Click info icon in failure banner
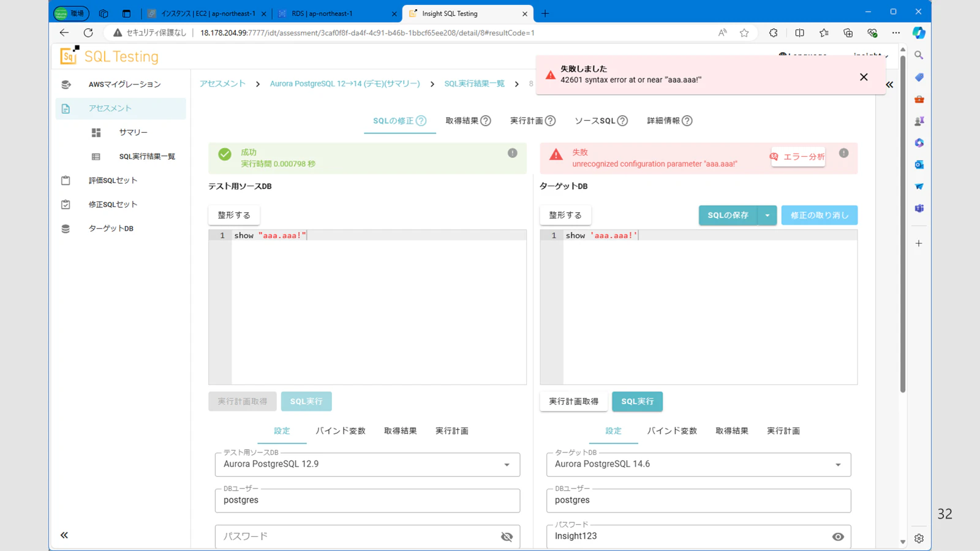The width and height of the screenshot is (980, 551). pos(844,153)
